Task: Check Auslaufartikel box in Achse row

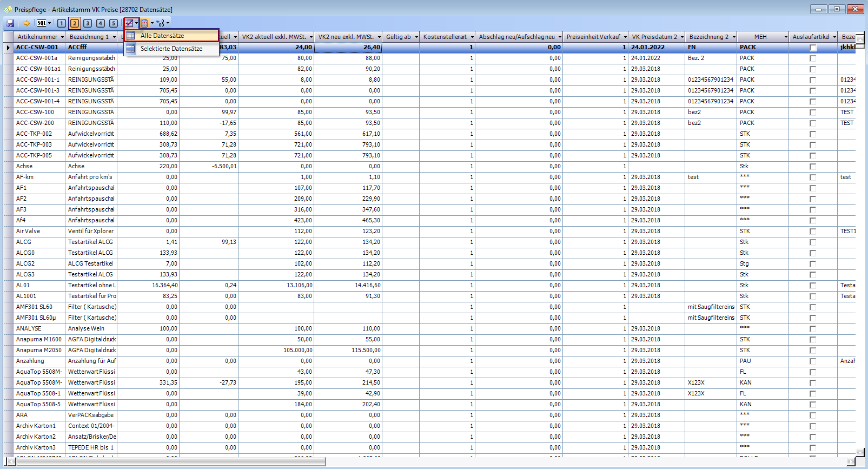Action: tap(812, 167)
